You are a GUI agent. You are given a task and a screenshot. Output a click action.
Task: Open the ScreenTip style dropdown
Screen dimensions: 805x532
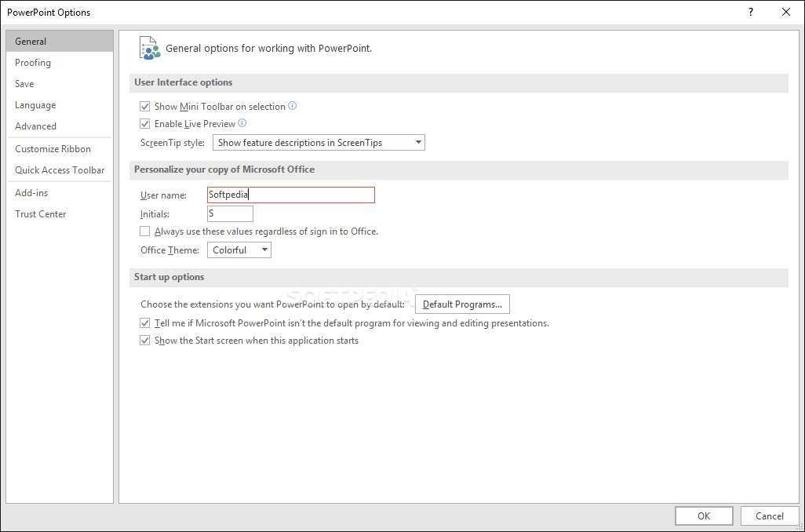point(319,143)
